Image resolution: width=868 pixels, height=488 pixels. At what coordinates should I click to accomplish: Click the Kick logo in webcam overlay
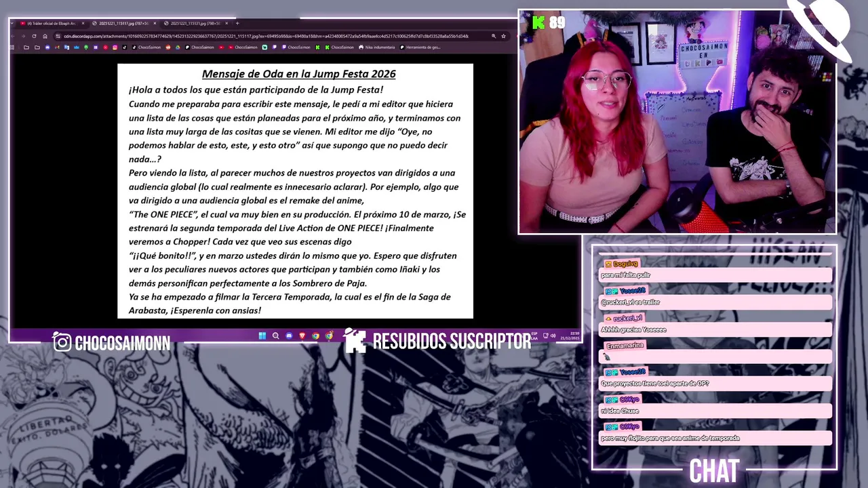[x=538, y=22]
